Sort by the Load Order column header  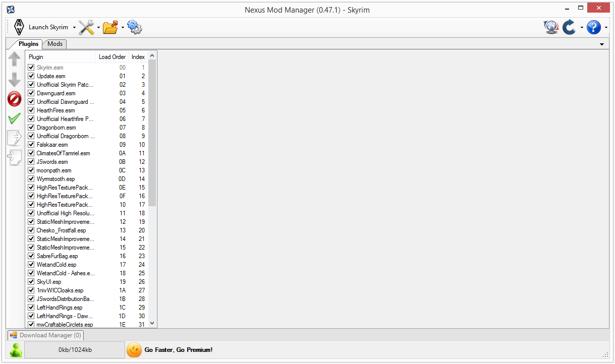tap(112, 57)
